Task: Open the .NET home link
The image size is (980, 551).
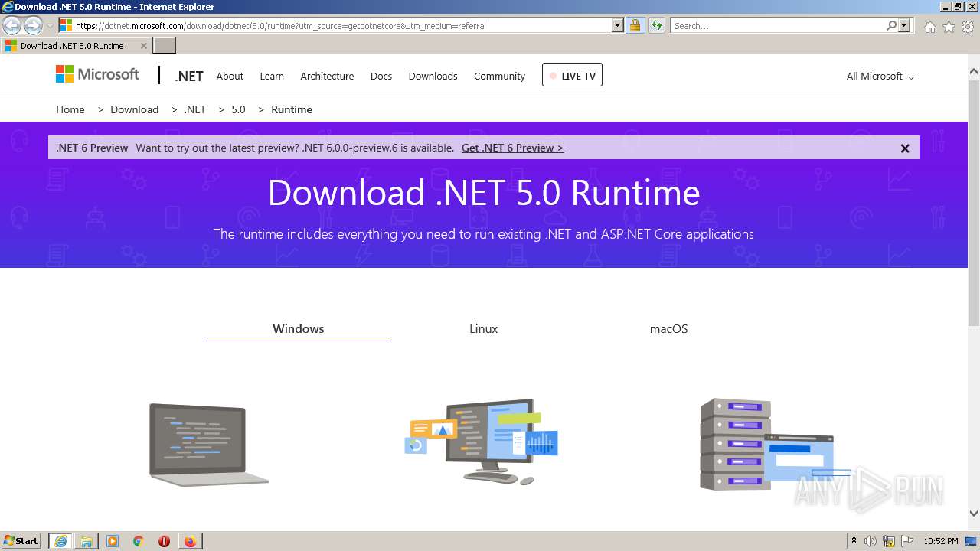Action: pyautogui.click(x=188, y=76)
